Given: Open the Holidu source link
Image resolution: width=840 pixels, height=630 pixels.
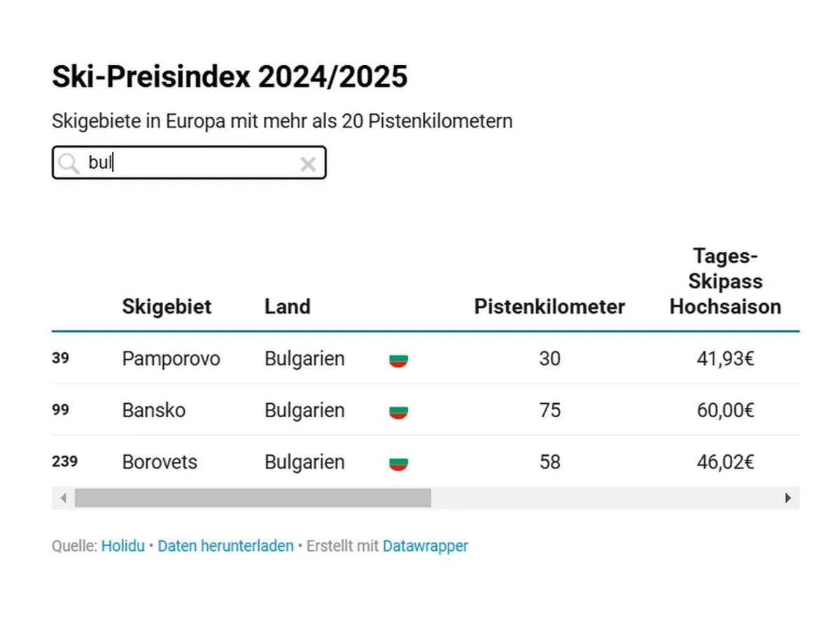Looking at the screenshot, I should pos(122,546).
